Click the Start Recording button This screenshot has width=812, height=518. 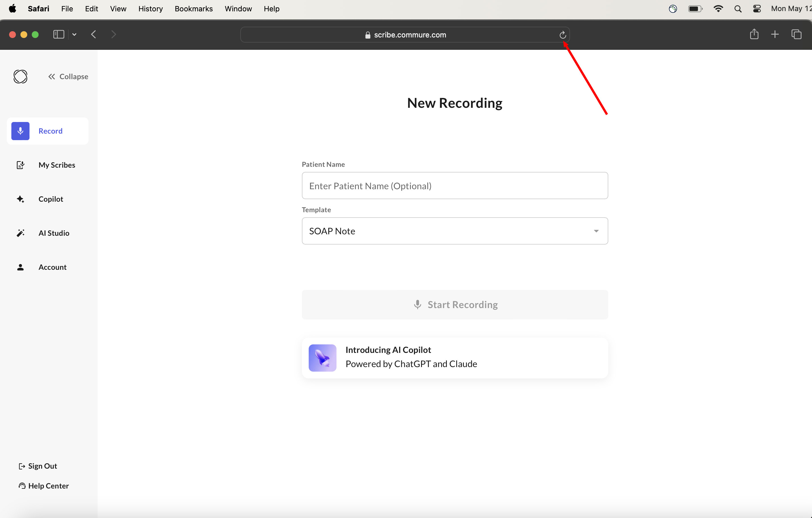pos(455,304)
